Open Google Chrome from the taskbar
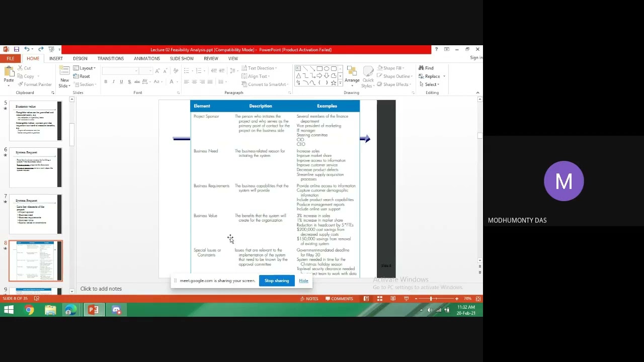 (29, 310)
